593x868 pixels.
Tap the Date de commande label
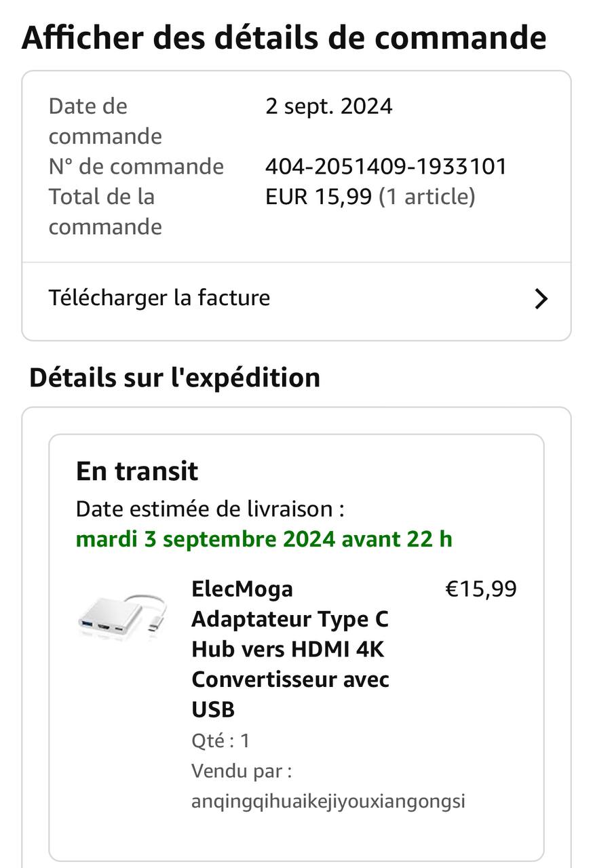105,121
